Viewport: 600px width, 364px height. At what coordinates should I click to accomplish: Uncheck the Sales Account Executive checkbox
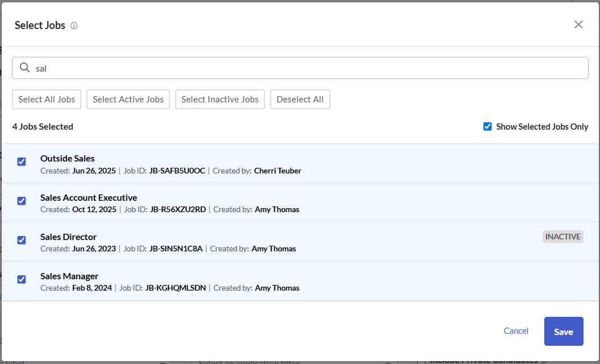[x=22, y=201]
